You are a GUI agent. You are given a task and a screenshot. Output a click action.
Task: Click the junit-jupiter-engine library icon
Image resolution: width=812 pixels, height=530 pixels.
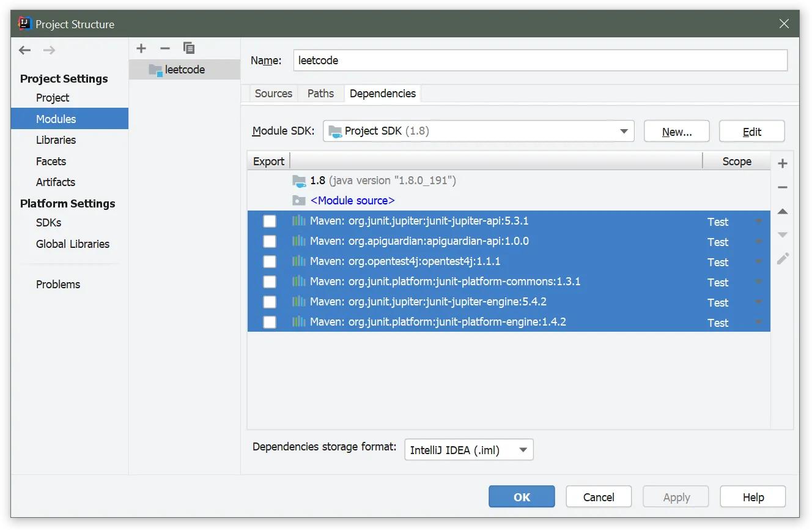click(x=298, y=302)
